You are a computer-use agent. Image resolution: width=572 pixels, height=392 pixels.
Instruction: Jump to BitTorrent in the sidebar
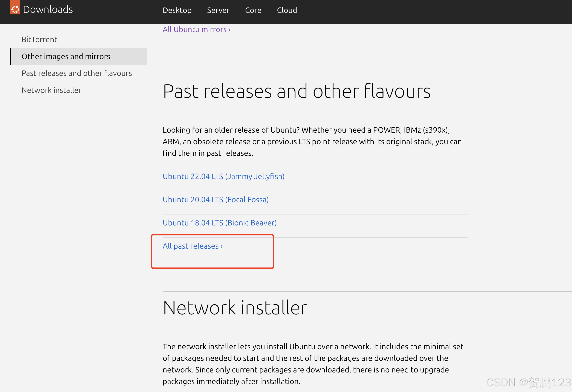[39, 39]
